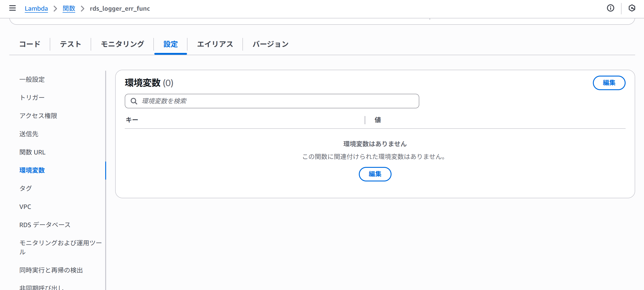
Task: Click the info icon in the top bar
Action: point(611,8)
